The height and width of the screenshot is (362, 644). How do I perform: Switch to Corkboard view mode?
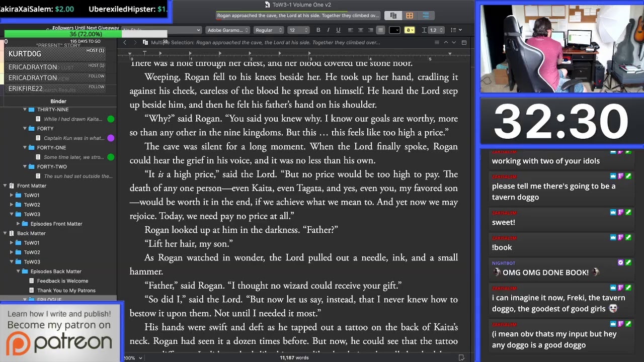pyautogui.click(x=410, y=16)
